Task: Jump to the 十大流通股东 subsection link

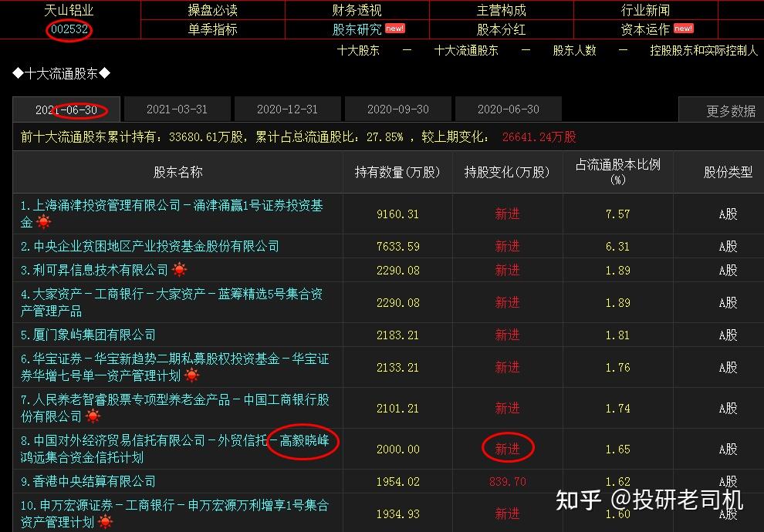Action: point(466,50)
